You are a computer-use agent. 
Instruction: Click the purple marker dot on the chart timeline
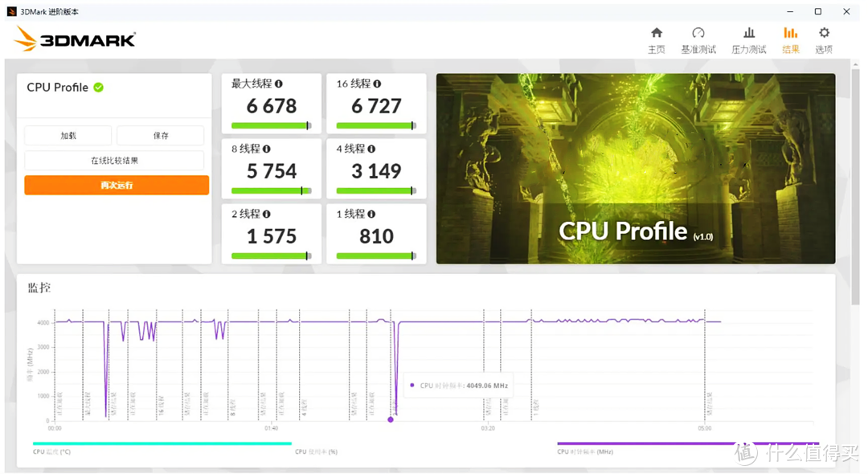tap(391, 420)
